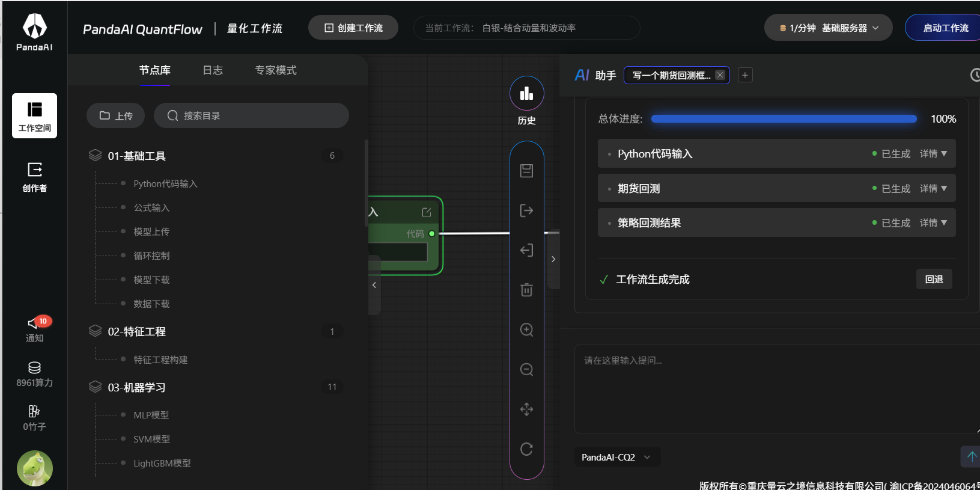Click the green 代码 output port on node
The image size is (980, 490).
[432, 234]
